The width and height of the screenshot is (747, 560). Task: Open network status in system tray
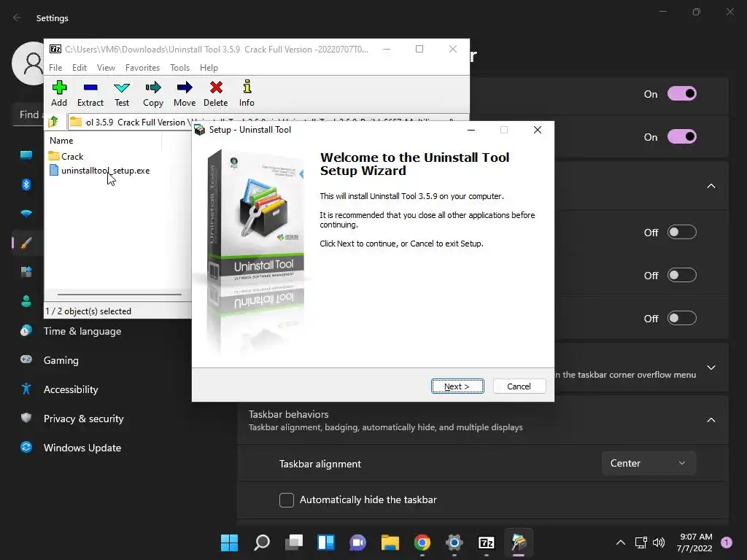(x=641, y=542)
